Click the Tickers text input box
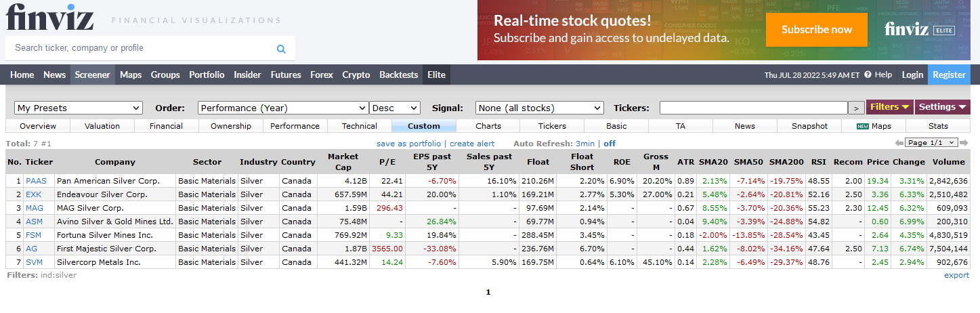This screenshot has height=313, width=980. 754,108
